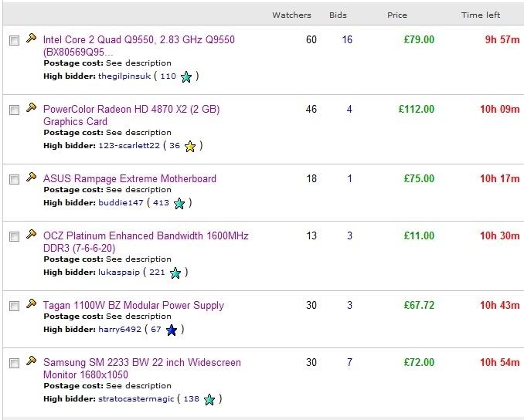View feedback score 221 for lukaspaip

157,272
